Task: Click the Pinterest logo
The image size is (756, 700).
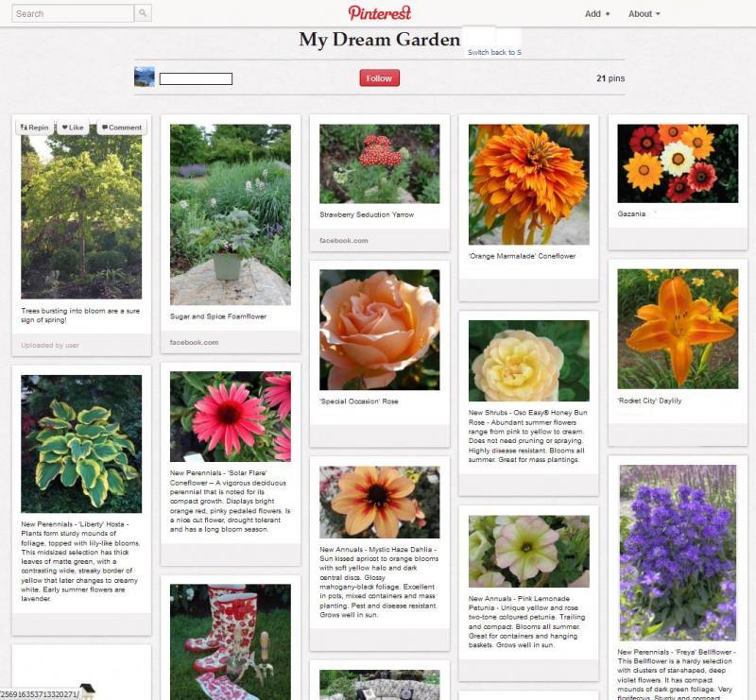Action: pos(379,13)
